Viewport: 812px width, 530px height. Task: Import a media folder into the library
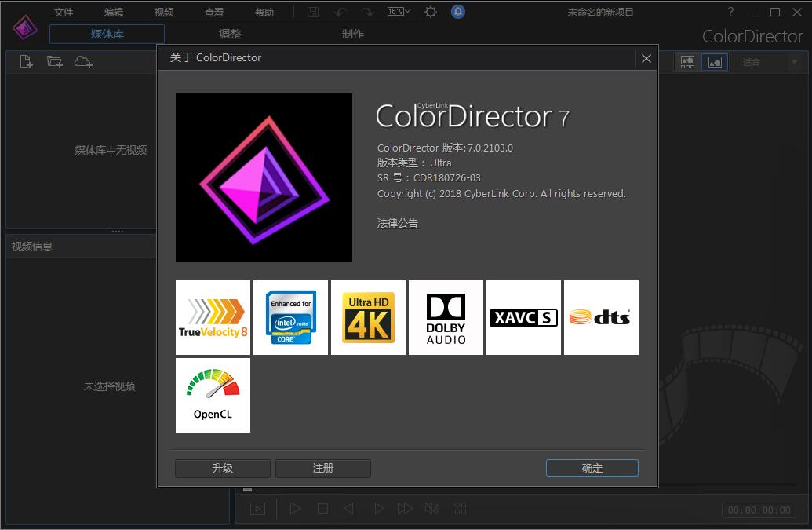(x=54, y=61)
